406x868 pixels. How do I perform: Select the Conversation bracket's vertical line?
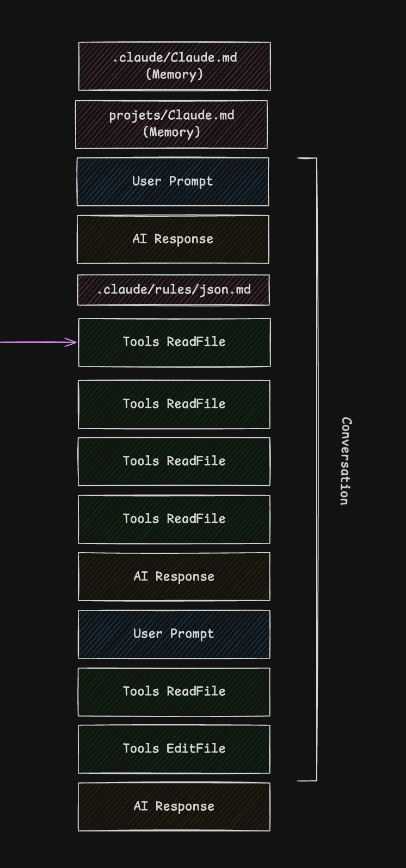(x=316, y=468)
